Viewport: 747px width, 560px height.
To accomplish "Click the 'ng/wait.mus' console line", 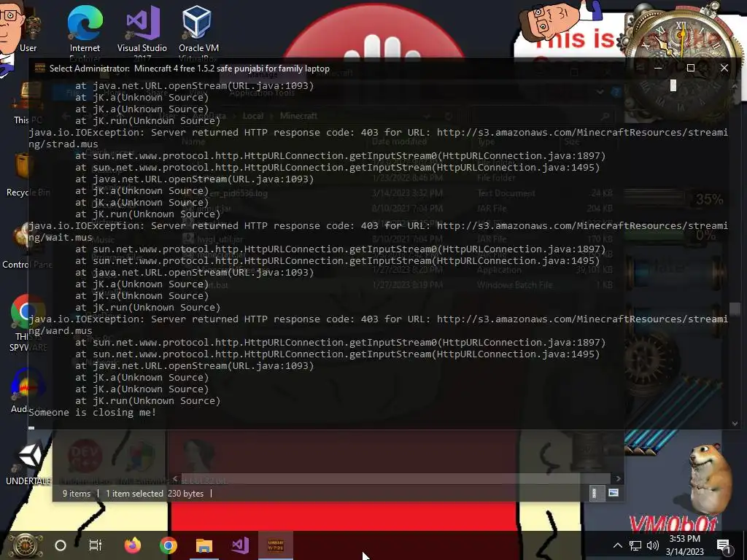I will 61,237.
